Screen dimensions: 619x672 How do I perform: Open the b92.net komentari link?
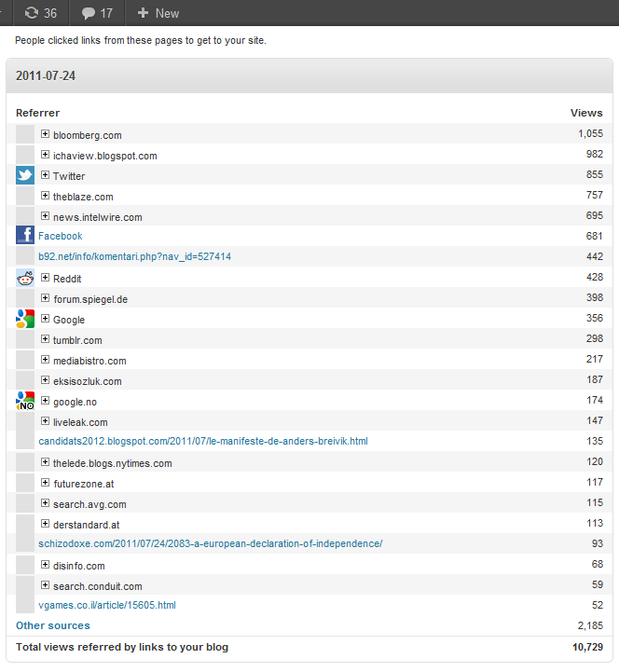(134, 256)
